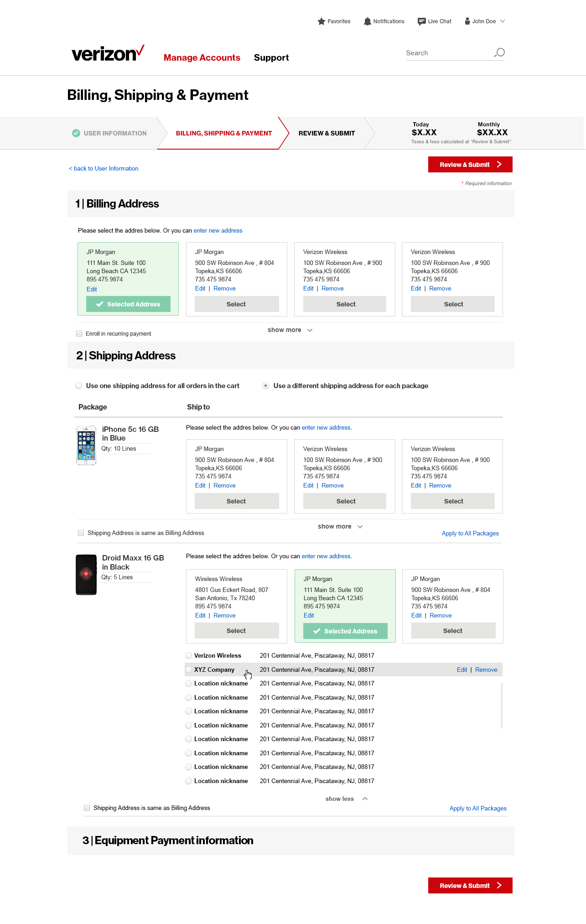Choose different shipping address for each package
586x924 pixels.
[x=265, y=386]
